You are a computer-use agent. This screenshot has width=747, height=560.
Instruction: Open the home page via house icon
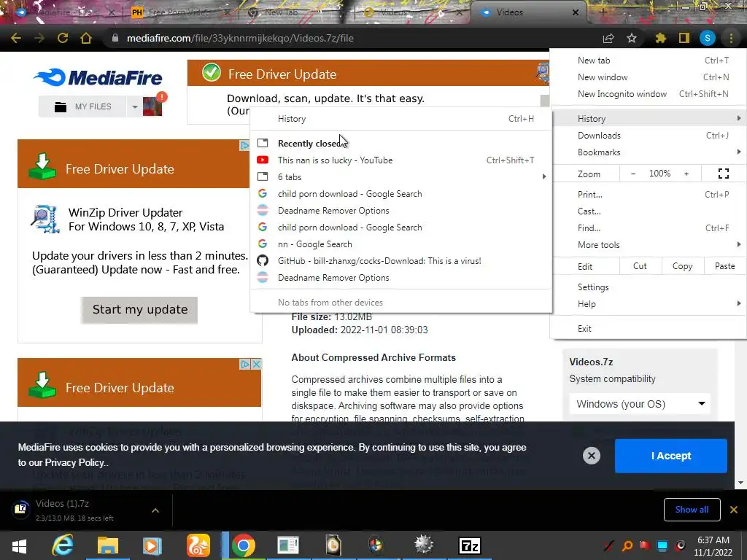[86, 38]
